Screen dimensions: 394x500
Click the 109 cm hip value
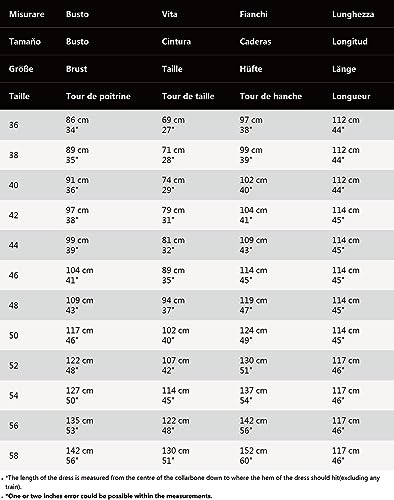click(253, 240)
